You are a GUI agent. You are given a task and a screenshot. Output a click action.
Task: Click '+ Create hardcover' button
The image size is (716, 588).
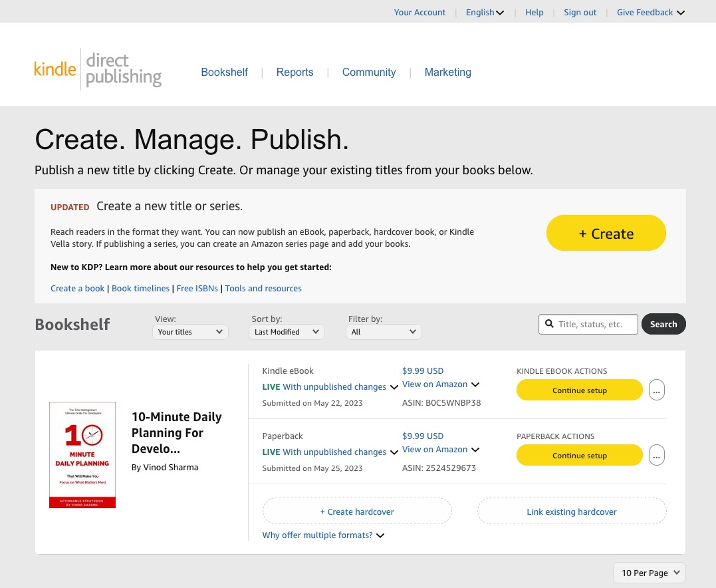(357, 512)
